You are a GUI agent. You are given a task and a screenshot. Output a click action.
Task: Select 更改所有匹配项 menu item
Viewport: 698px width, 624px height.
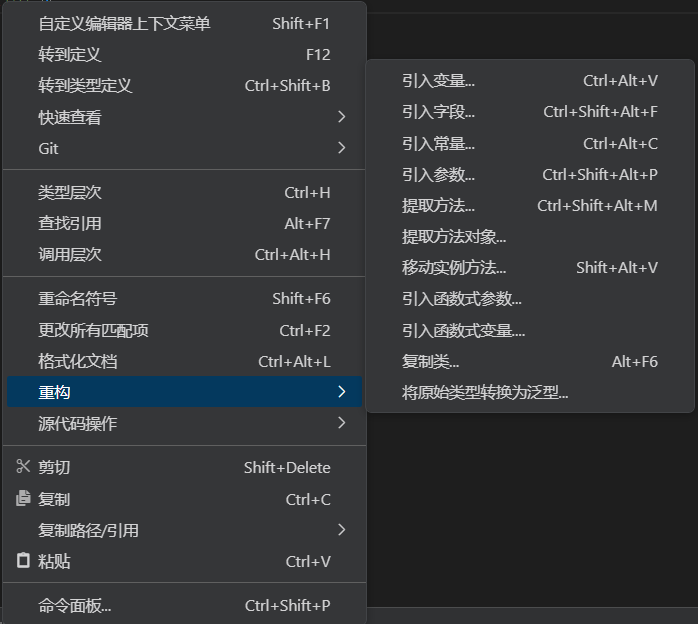click(184, 330)
